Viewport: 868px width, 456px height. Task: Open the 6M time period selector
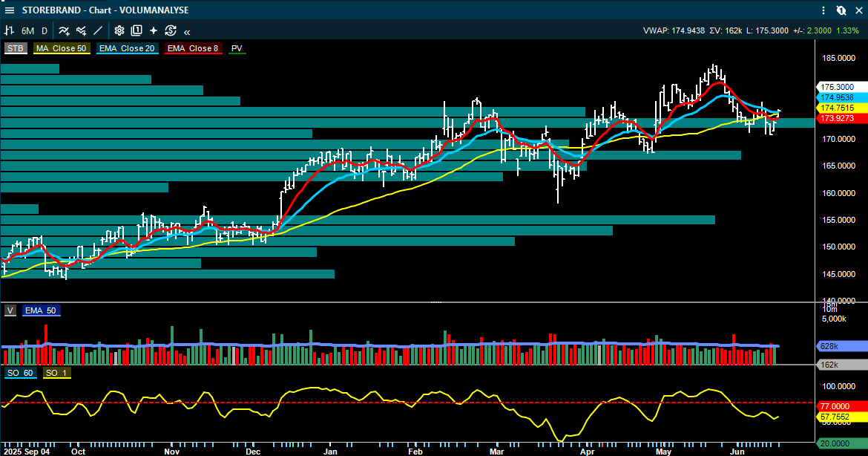point(27,31)
